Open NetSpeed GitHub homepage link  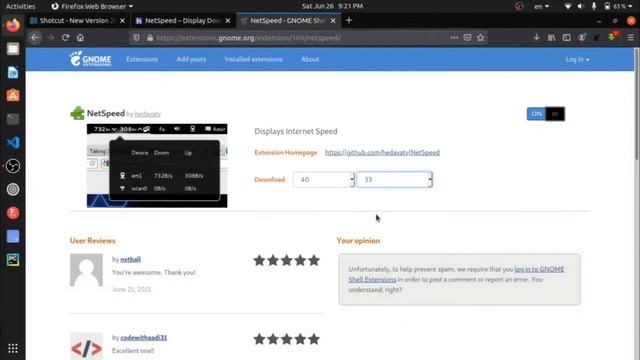click(382, 152)
